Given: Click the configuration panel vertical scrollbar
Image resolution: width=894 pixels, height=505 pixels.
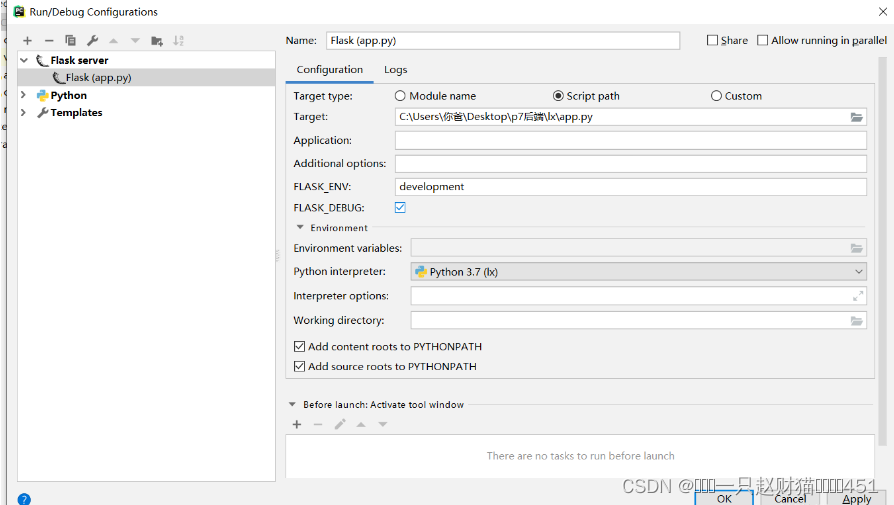Looking at the screenshot, I should tap(883, 251).
